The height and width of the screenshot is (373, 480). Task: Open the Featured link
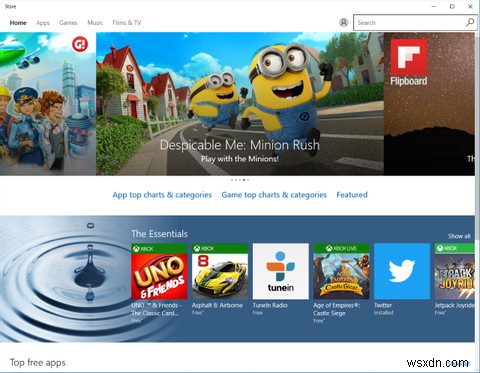352,195
